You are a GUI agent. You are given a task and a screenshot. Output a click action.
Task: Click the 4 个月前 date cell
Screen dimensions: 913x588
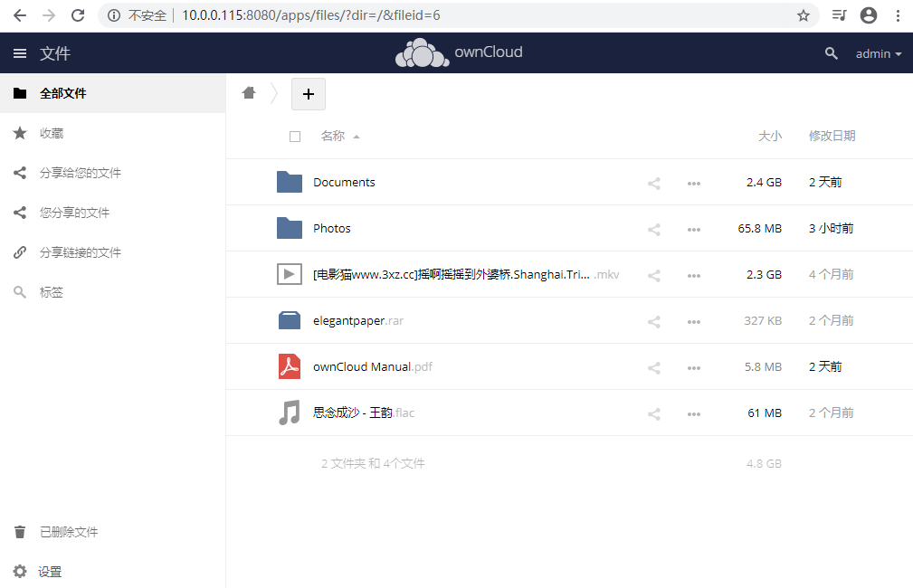tap(831, 274)
